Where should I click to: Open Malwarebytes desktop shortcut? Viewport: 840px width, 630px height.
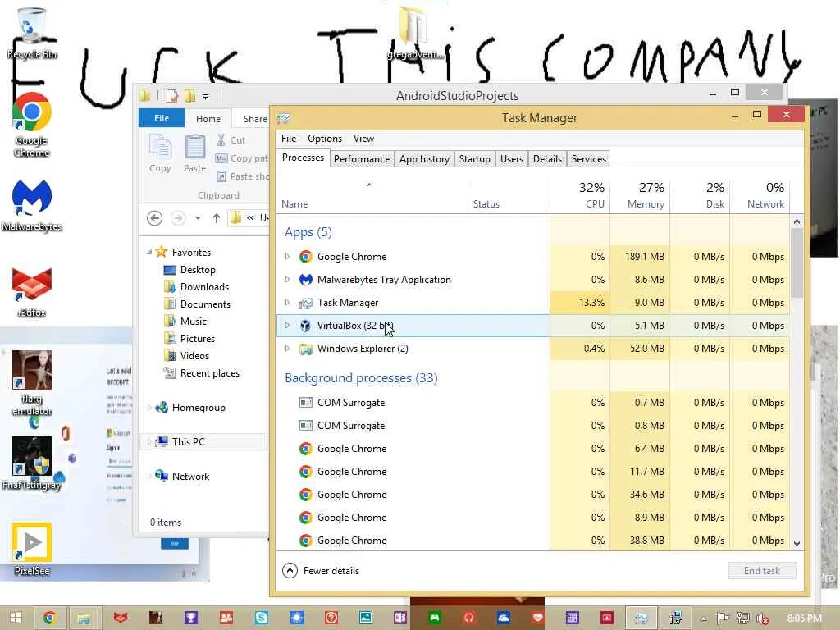[x=32, y=205]
